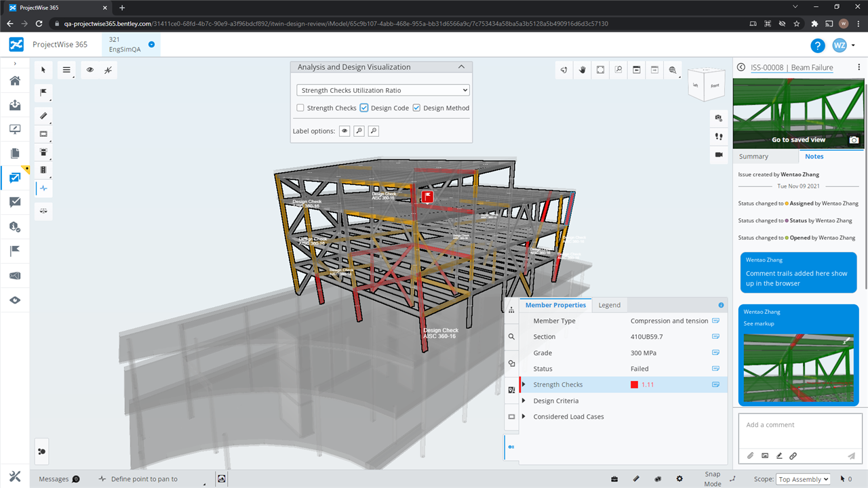This screenshot has height=488, width=868.
Task: Click the scales compare icon
Action: (x=44, y=211)
